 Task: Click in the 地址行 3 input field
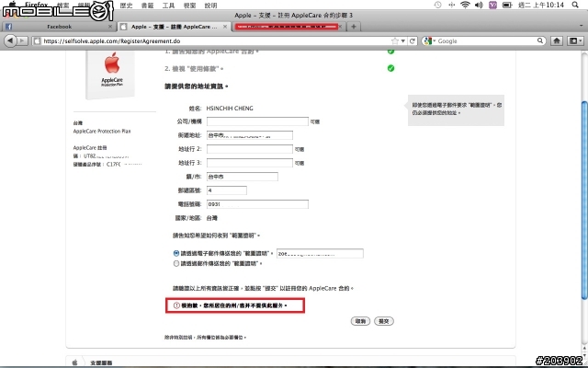click(x=250, y=163)
